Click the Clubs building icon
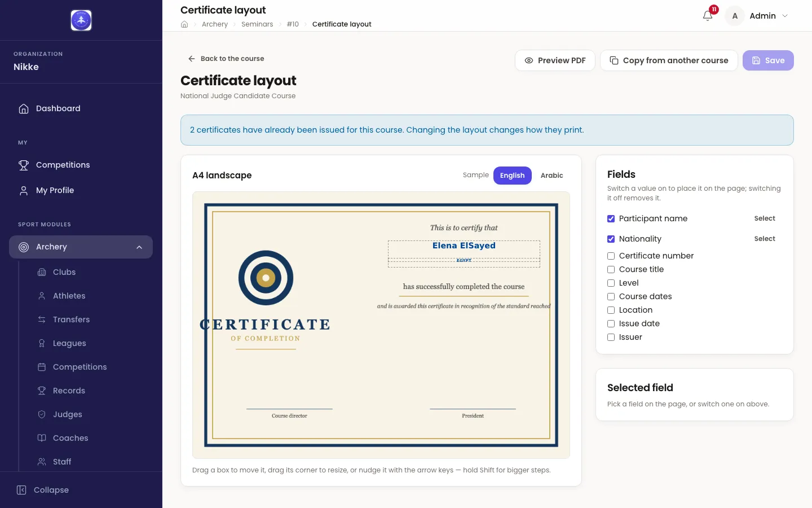This screenshot has width=812, height=508. 42,272
